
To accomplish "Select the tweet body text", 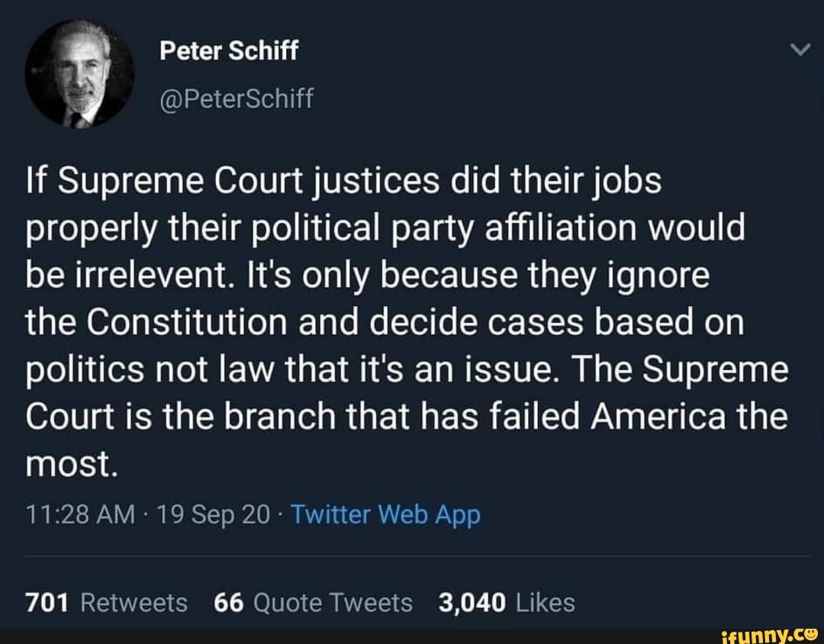I will [x=381, y=320].
